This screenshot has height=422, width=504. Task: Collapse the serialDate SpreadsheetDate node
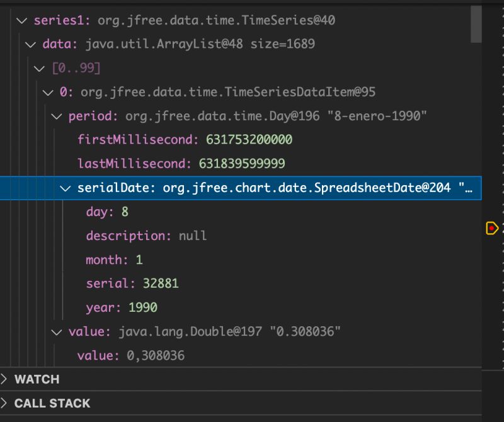click(66, 188)
